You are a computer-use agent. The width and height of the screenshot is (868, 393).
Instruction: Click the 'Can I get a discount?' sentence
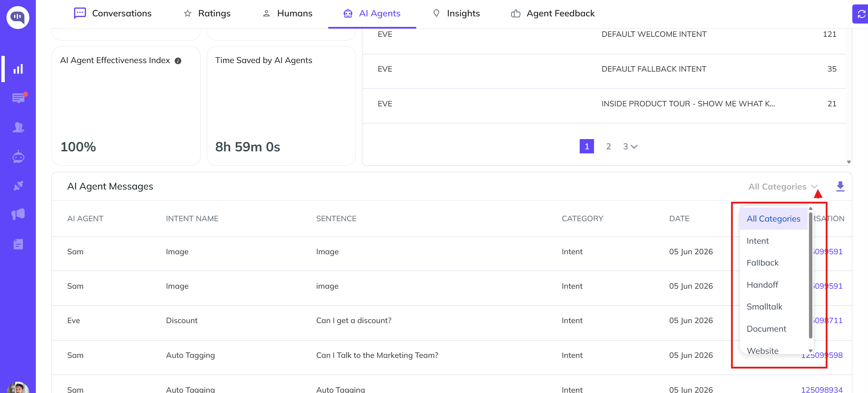(x=353, y=320)
